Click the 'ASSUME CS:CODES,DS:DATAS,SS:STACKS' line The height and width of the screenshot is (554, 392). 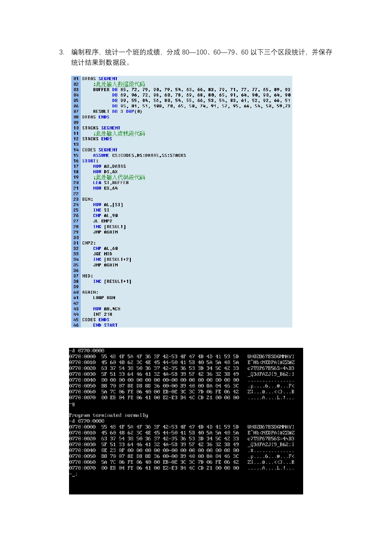click(139, 155)
